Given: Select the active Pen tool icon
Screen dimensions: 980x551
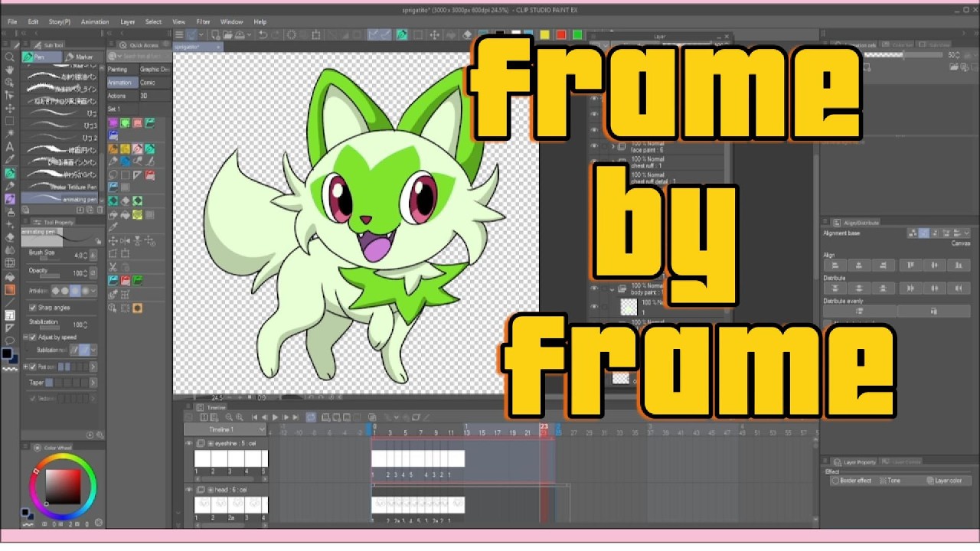Looking at the screenshot, I should point(9,173).
